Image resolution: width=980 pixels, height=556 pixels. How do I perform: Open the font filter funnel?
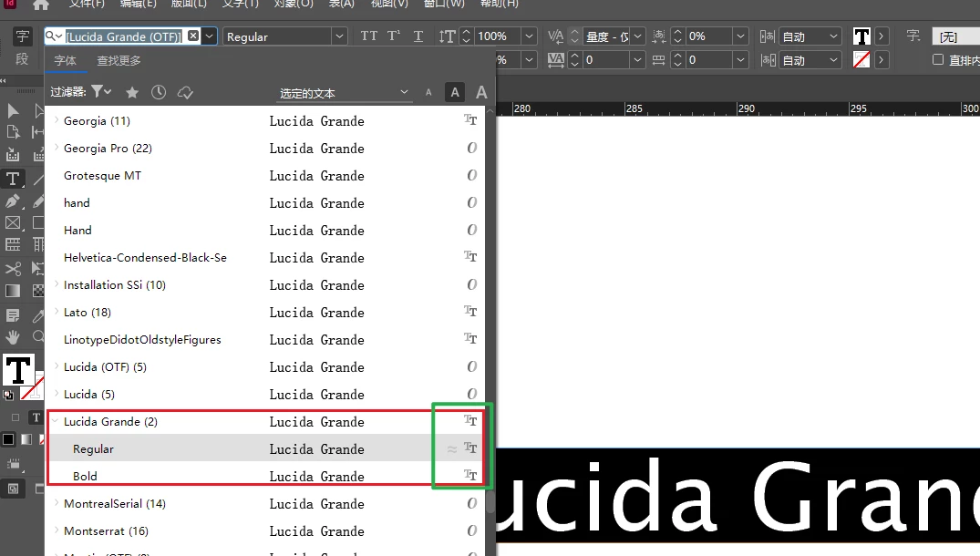[x=100, y=92]
